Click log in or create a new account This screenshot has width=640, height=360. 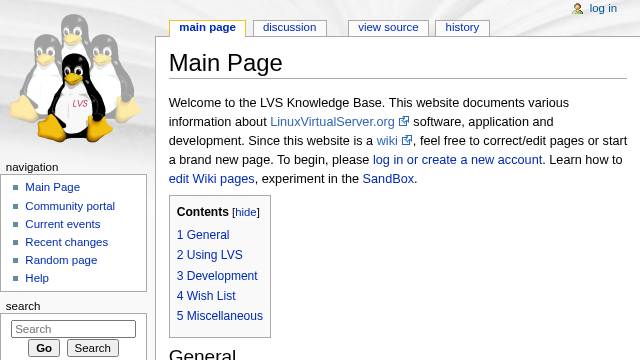[458, 160]
